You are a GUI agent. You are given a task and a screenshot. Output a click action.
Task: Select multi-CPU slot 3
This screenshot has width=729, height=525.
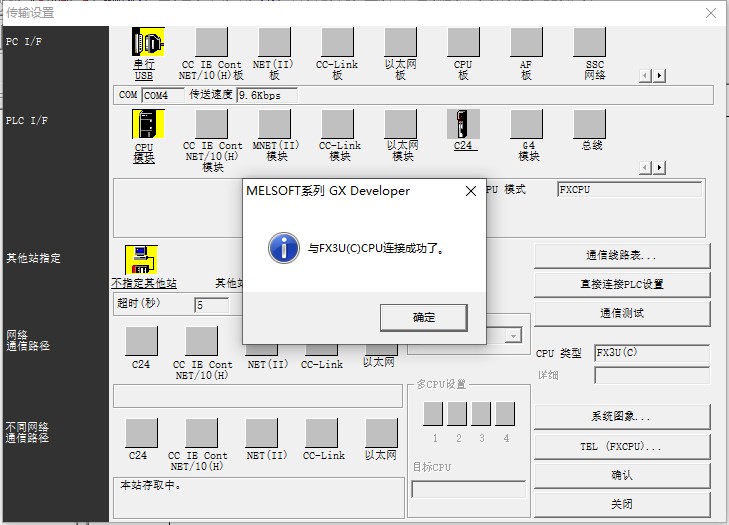click(481, 413)
